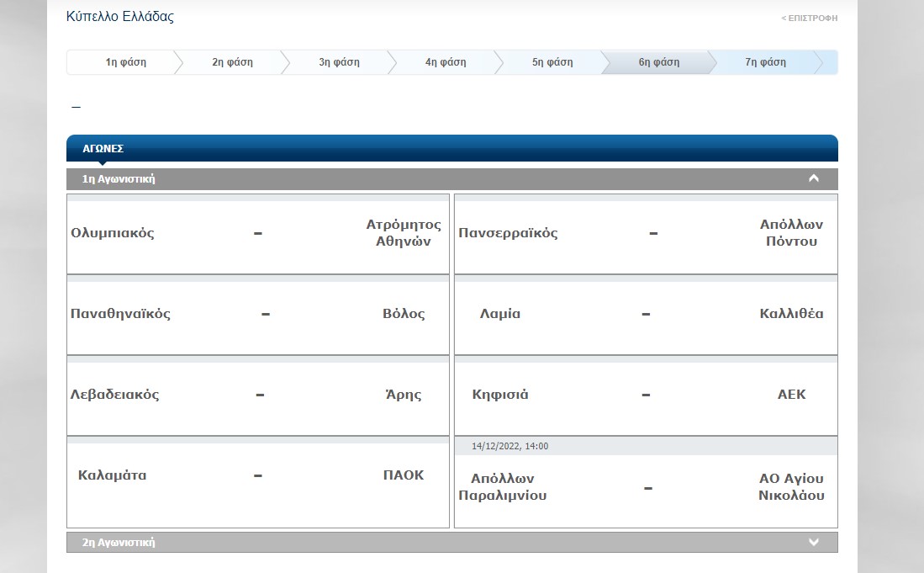Select the 5η φάση tab
The image size is (924, 573).
[552, 62]
